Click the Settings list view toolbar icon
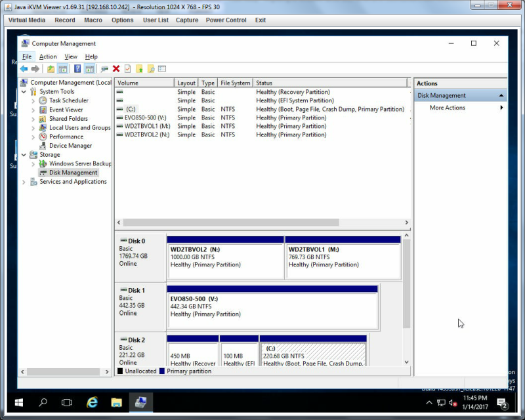The image size is (525, 420). 162,69
